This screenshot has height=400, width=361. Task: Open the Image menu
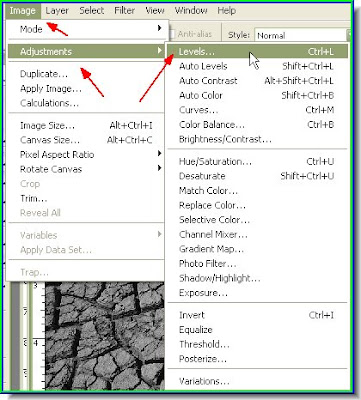click(x=23, y=11)
